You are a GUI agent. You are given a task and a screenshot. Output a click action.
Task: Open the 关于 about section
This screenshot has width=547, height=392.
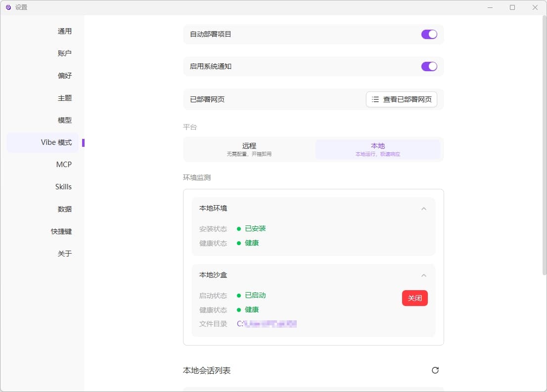coord(64,254)
